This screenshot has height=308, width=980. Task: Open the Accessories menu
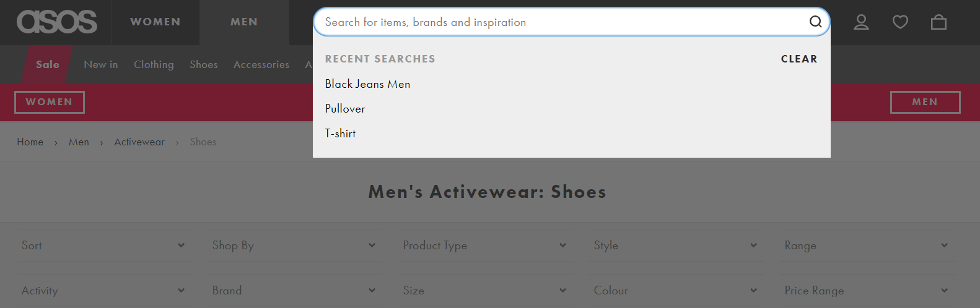pyautogui.click(x=261, y=64)
